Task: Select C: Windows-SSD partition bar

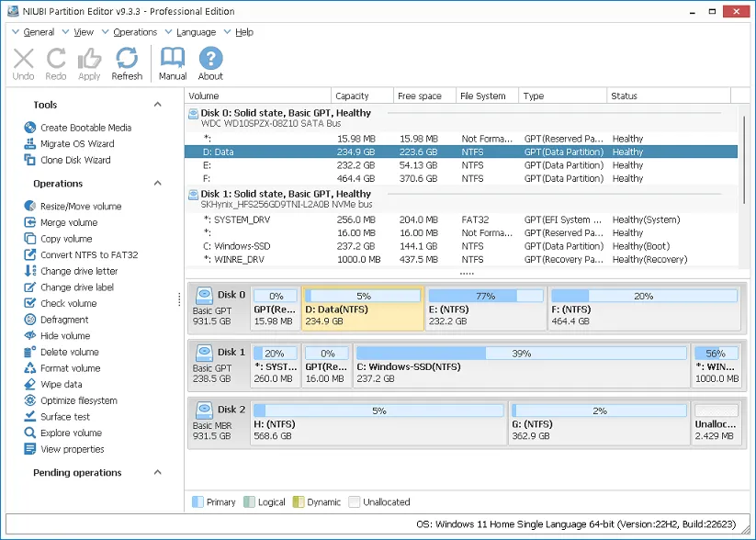Action: (x=521, y=366)
